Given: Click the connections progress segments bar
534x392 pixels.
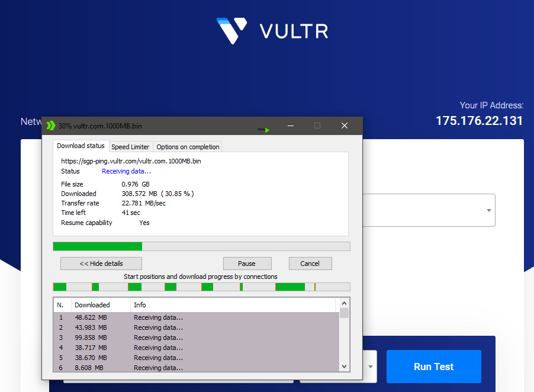Looking at the screenshot, I should pos(202,287).
